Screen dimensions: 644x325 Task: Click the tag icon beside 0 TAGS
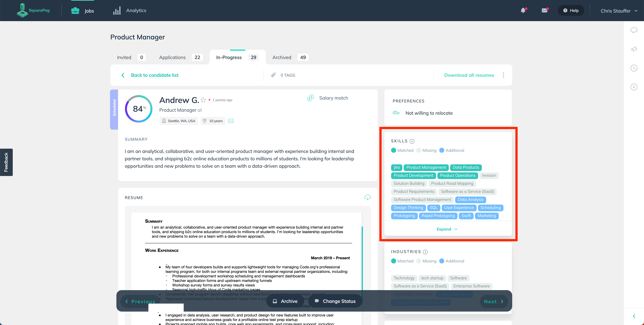pyautogui.click(x=273, y=75)
